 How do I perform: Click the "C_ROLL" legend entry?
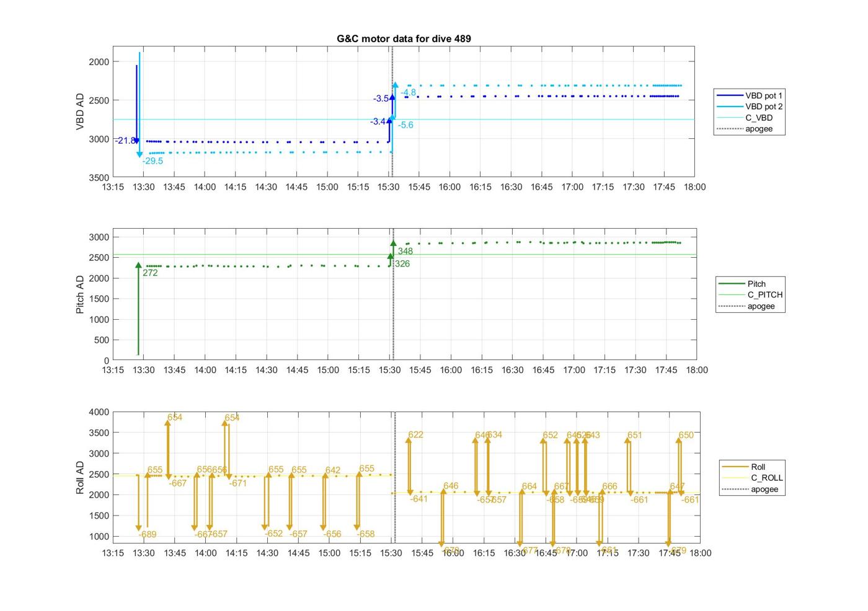click(x=752, y=478)
